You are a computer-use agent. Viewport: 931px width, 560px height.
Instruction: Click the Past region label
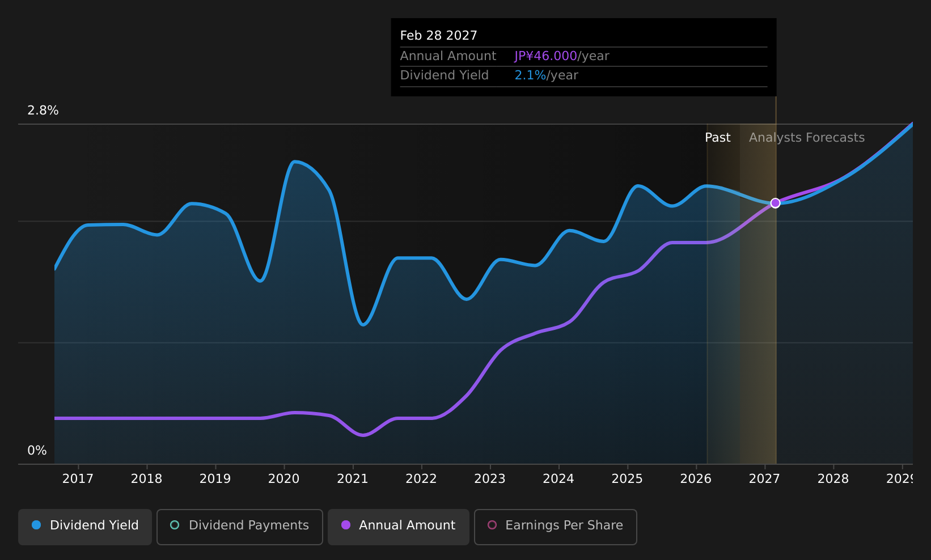(x=717, y=138)
